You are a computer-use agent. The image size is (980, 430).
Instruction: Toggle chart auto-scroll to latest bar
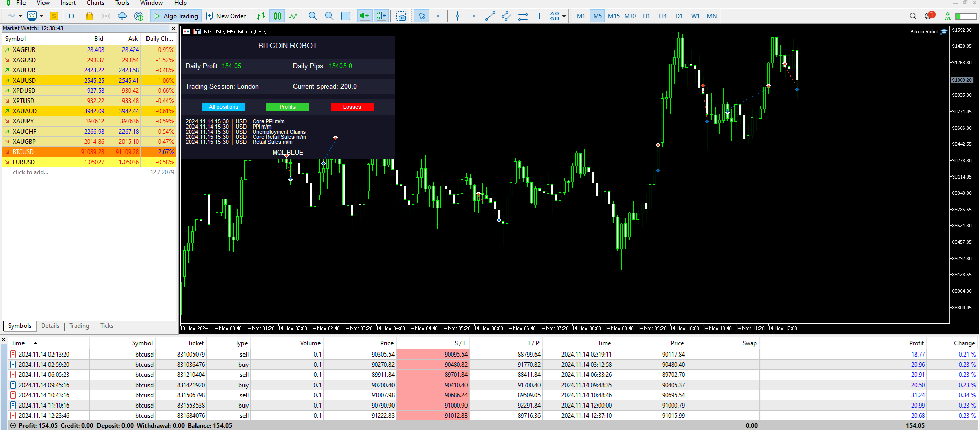pos(364,16)
